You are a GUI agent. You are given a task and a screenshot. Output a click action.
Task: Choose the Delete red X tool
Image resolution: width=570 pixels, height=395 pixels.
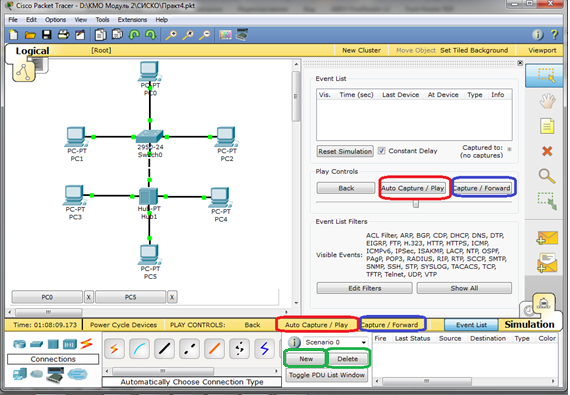pyautogui.click(x=547, y=151)
